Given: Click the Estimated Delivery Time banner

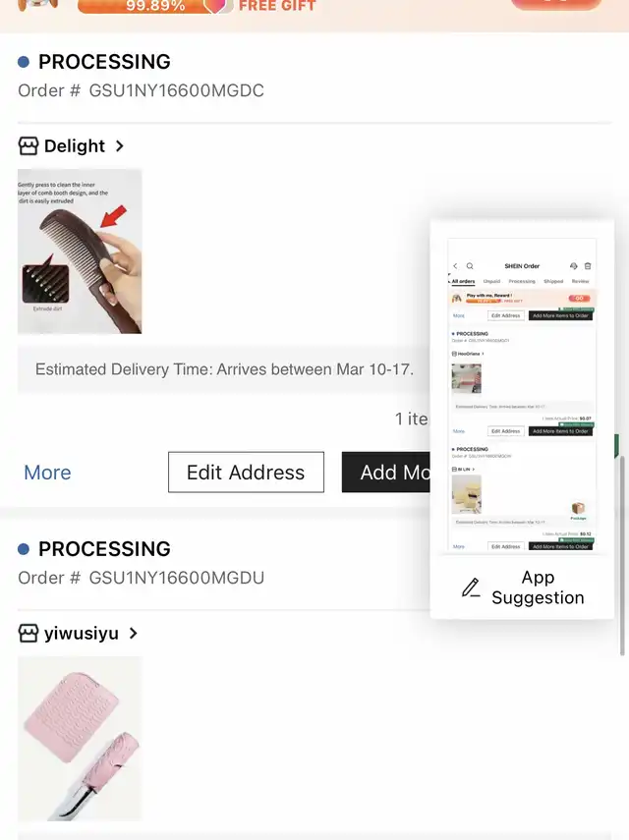Looking at the screenshot, I should click(x=224, y=369).
